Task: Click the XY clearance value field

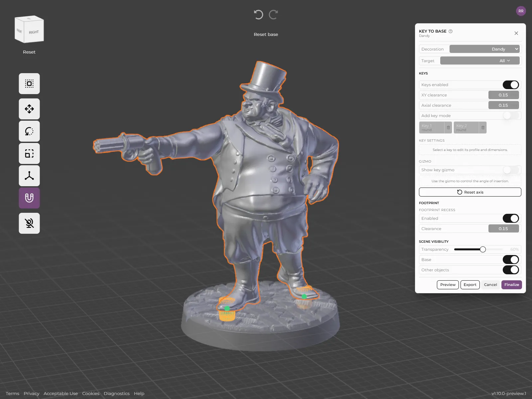Action: point(503,95)
